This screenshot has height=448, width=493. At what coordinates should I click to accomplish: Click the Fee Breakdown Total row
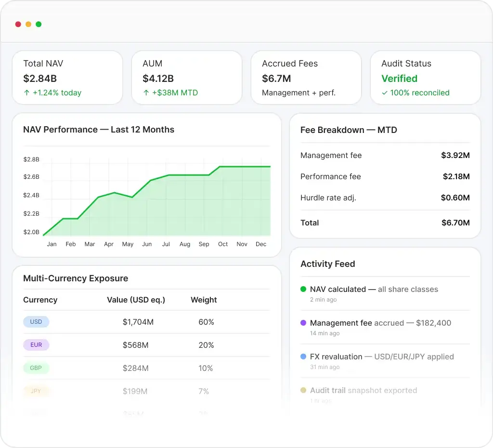click(x=385, y=223)
